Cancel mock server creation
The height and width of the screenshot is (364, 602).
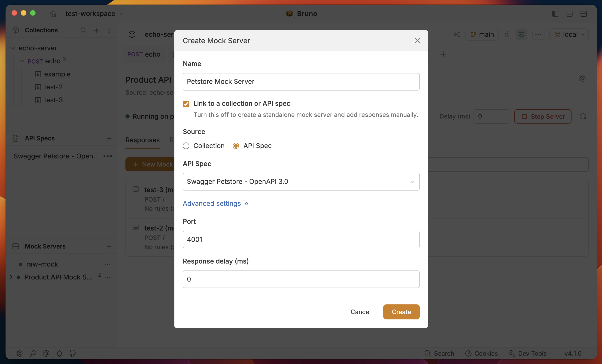click(360, 312)
